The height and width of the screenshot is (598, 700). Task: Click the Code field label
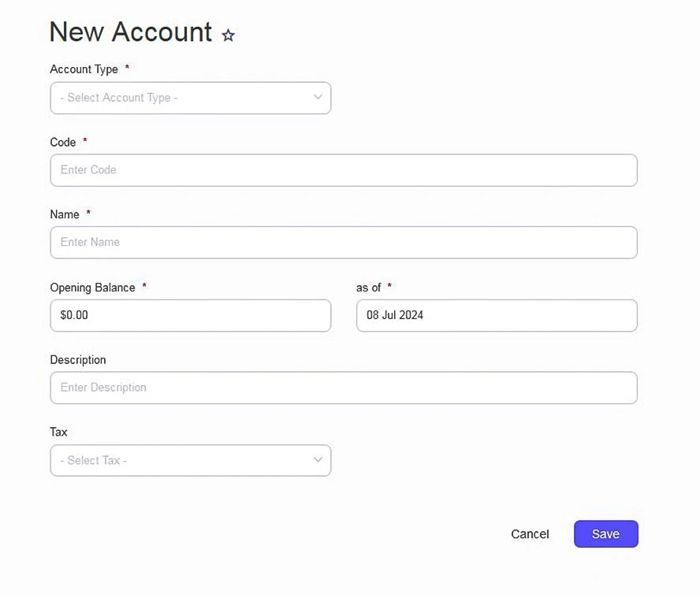coord(63,143)
